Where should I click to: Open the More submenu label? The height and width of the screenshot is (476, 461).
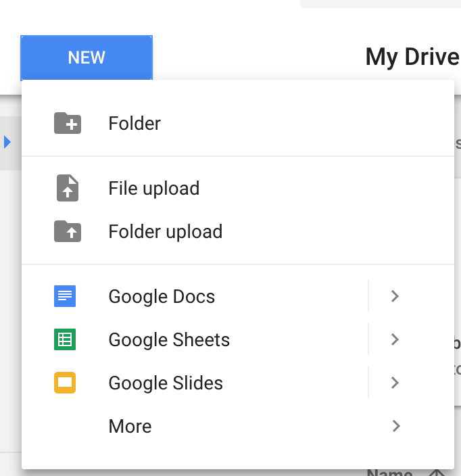[130, 426]
